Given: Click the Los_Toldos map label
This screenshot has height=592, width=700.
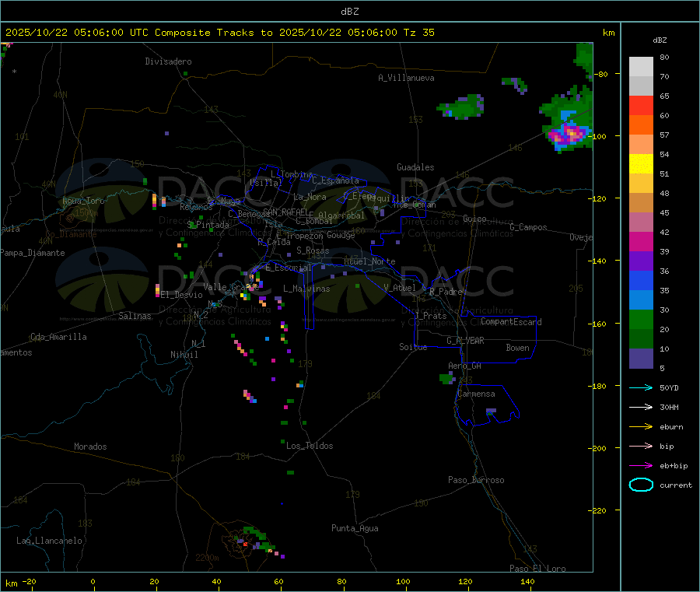Looking at the screenshot, I should point(310,446).
